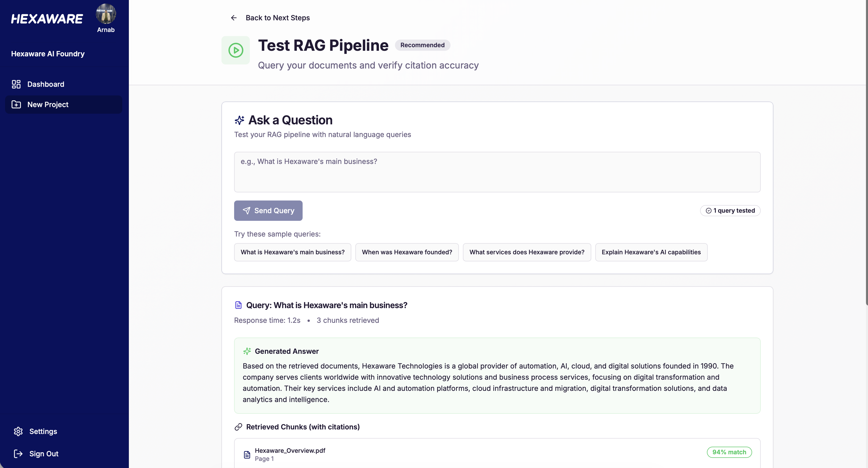Click the Sign Out arrow icon

[x=18, y=454]
